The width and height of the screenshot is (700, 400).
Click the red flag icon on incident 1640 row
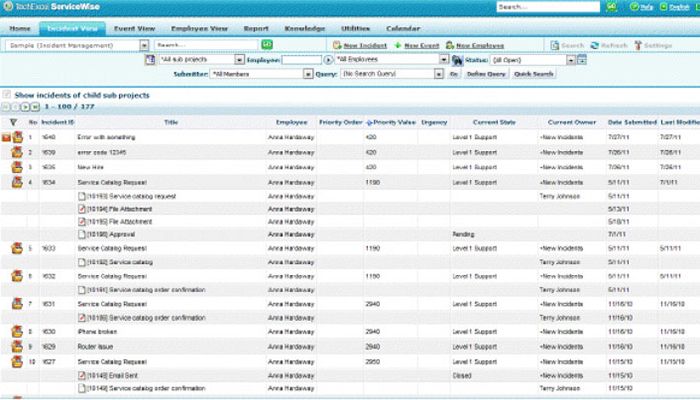(6, 138)
